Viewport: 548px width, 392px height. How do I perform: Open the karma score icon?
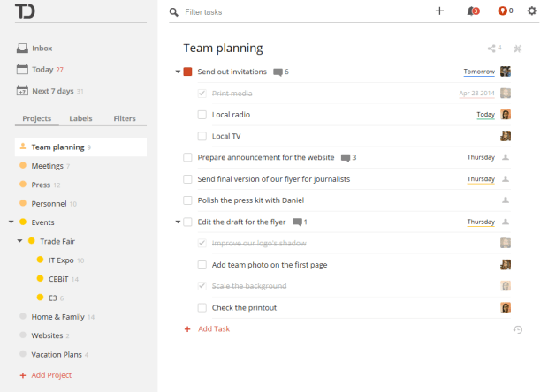(x=502, y=11)
